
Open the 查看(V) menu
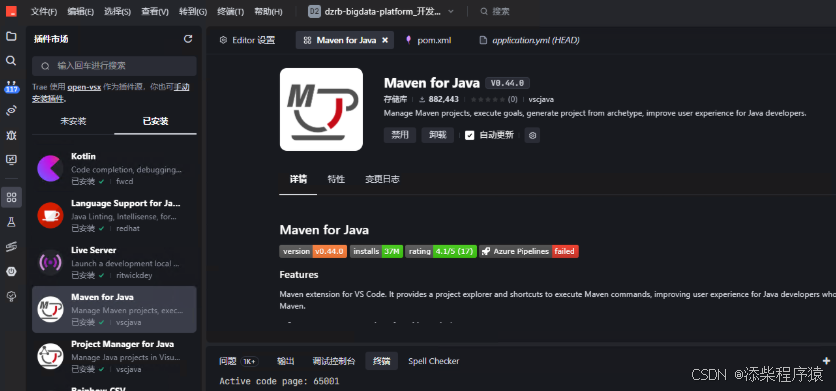(155, 11)
